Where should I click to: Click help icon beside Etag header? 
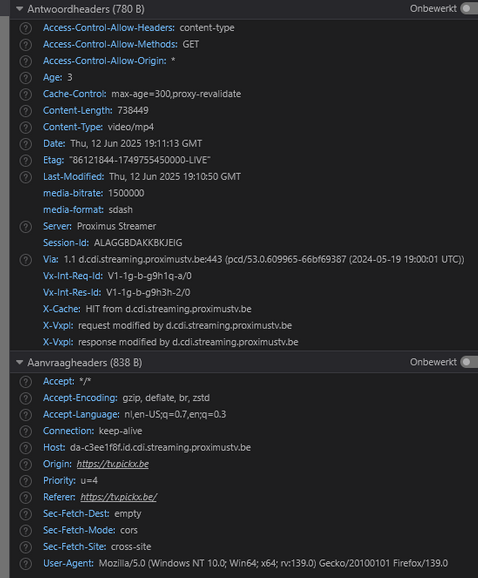pyautogui.click(x=25, y=161)
